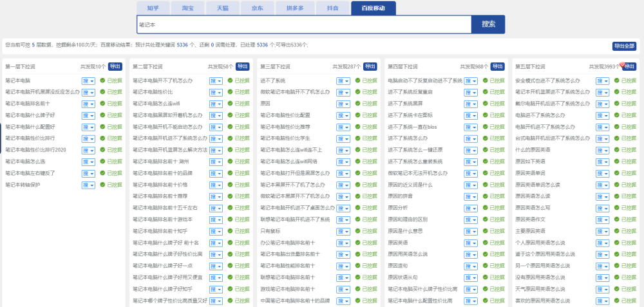Click green check icon beside 主要原因英语
The width and height of the screenshot is (644, 307).
pos(617,231)
